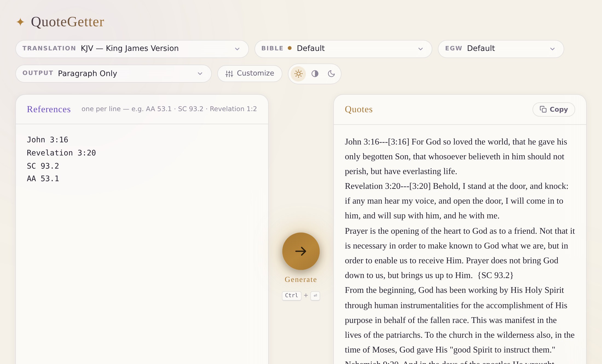Click the References panel heading
The image size is (602, 364).
point(49,109)
